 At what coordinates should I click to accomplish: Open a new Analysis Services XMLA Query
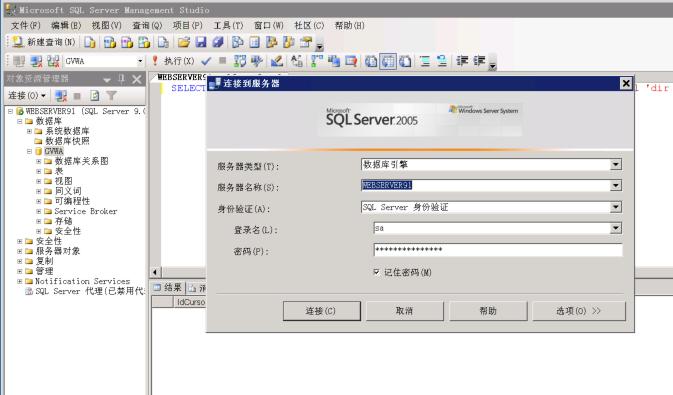tap(144, 42)
